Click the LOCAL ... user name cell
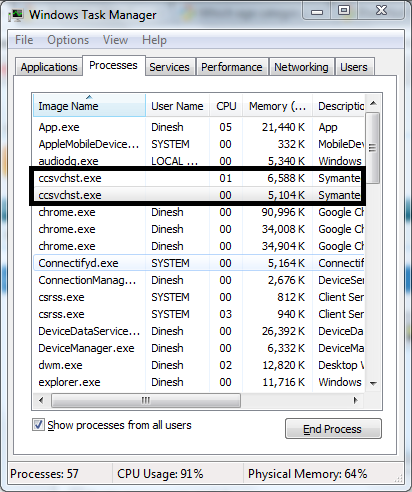Screen dimensions: 412x492 click(x=174, y=161)
